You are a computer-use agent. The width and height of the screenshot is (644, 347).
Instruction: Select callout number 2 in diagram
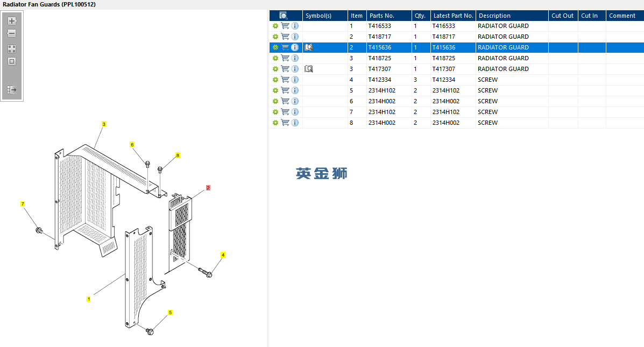pyautogui.click(x=208, y=188)
